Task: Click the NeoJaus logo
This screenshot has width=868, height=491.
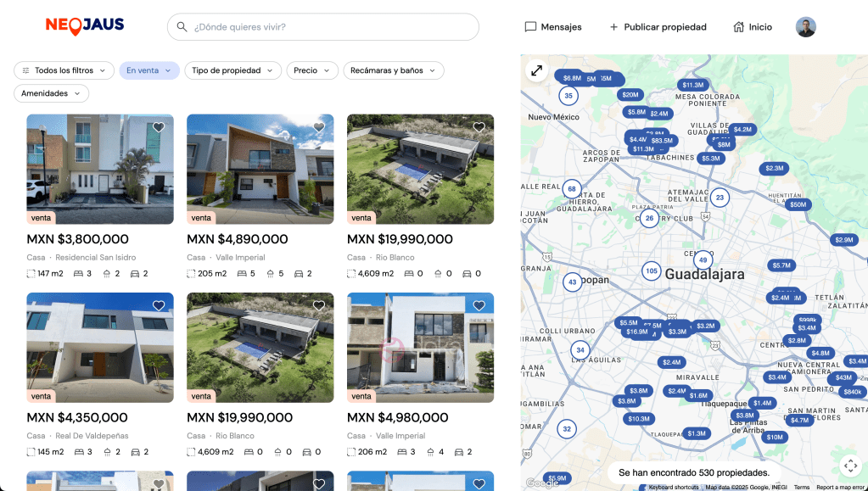Action: click(x=85, y=26)
